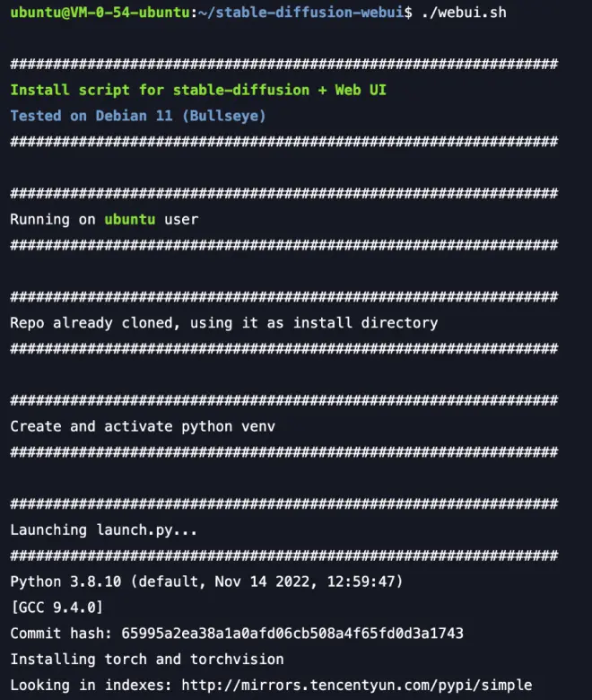Screen dimensions: 592x700
Task: Open the mirrors.tencentyun.com pypi URL
Action: (356, 686)
